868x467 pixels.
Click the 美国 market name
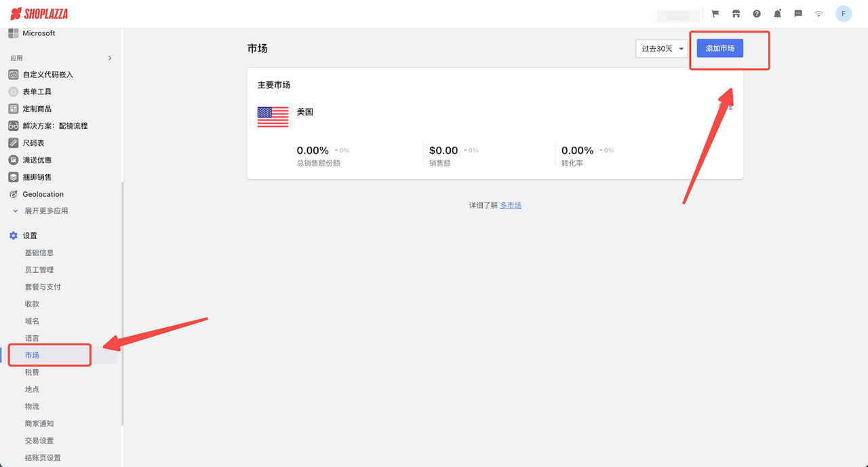pos(305,112)
